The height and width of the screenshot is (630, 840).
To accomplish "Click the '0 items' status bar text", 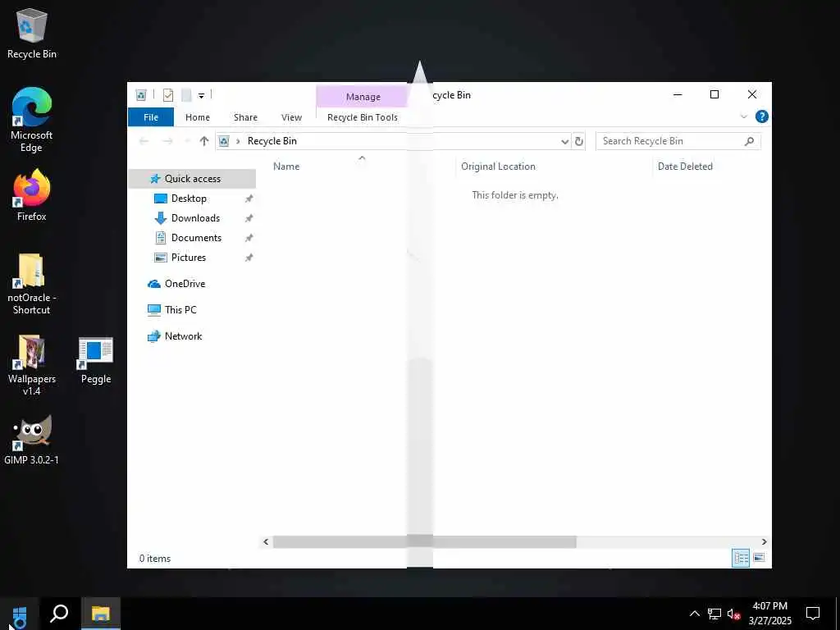I will pos(155,559).
